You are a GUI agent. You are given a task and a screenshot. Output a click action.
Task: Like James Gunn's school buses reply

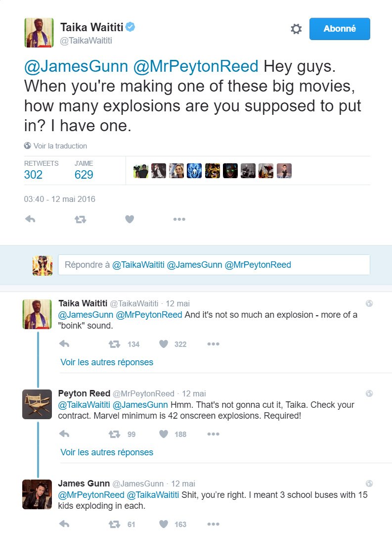coord(164,524)
